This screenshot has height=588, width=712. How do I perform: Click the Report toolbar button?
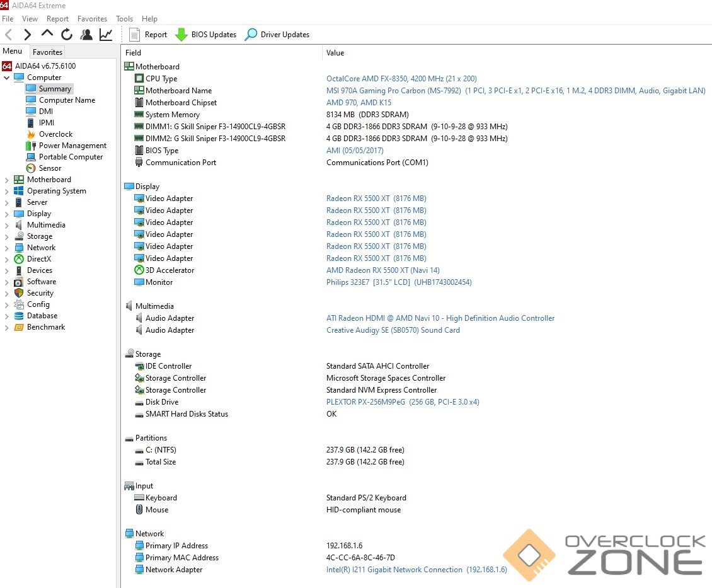point(148,35)
